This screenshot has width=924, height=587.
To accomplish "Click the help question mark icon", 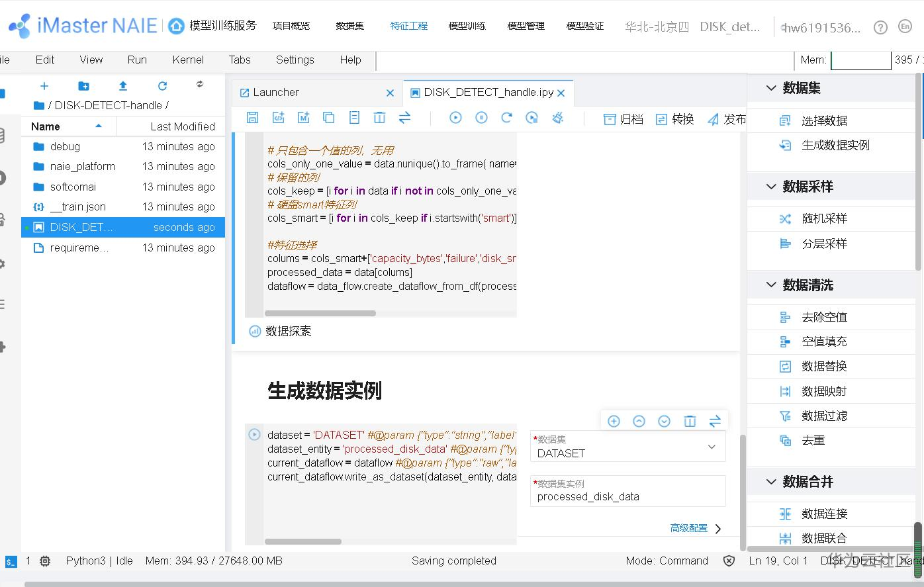I will pos(880,27).
